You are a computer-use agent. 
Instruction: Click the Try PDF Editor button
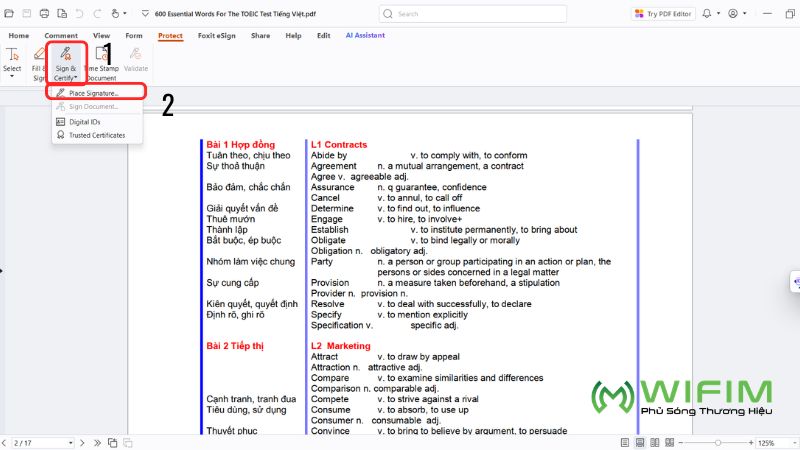click(x=664, y=14)
